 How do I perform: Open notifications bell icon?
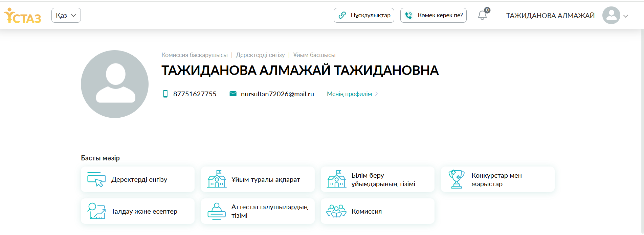(482, 15)
